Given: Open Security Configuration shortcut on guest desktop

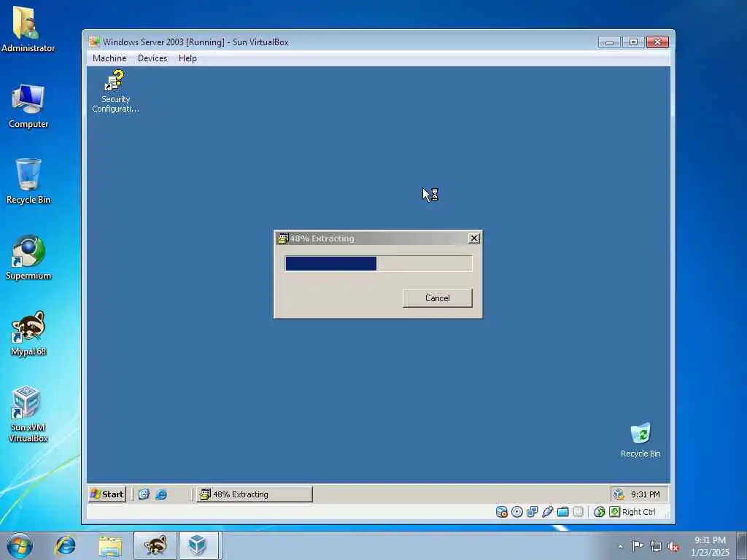Looking at the screenshot, I should click(115, 91).
